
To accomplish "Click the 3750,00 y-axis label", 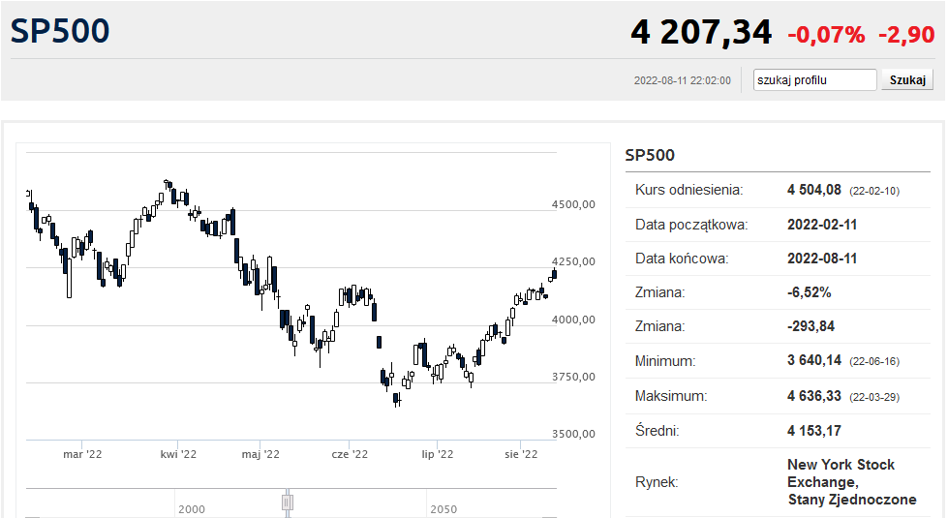I will coord(573,377).
